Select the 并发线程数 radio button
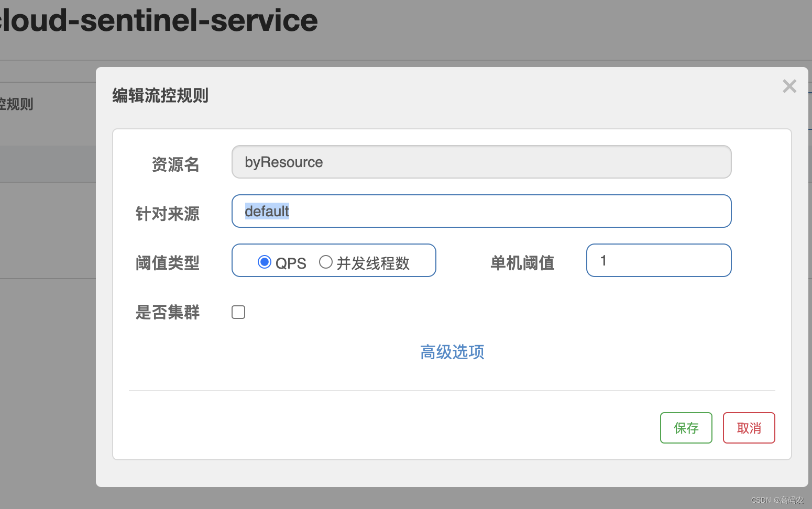Viewport: 812px width, 509px height. tap(326, 262)
